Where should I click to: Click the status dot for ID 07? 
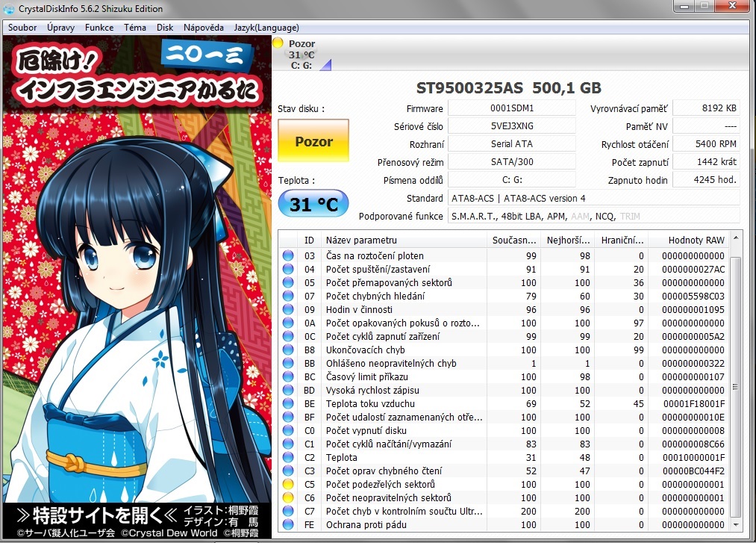[288, 296]
